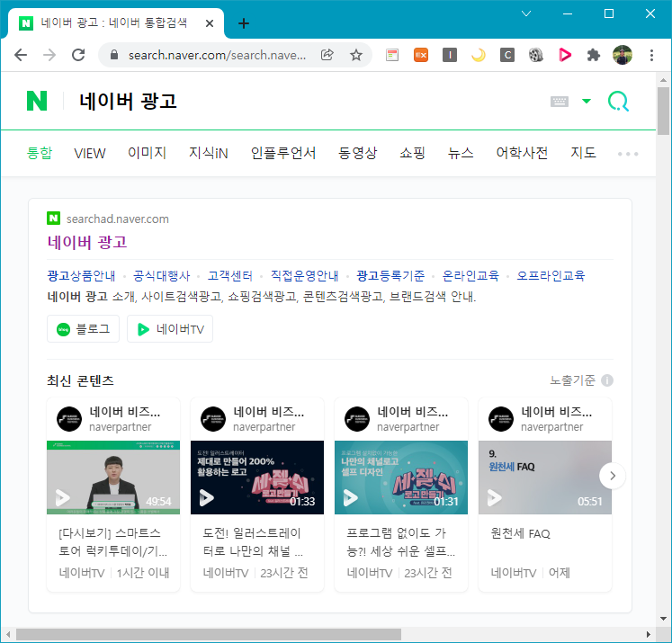The image size is (672, 643).
Task: Open the 광고등록기준 sublink
Action: 390,275
